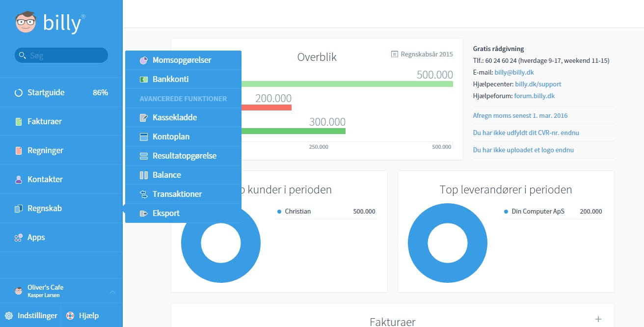Image resolution: width=644 pixels, height=327 pixels.
Task: Open Transaktioner from the submenu
Action: pos(183,194)
